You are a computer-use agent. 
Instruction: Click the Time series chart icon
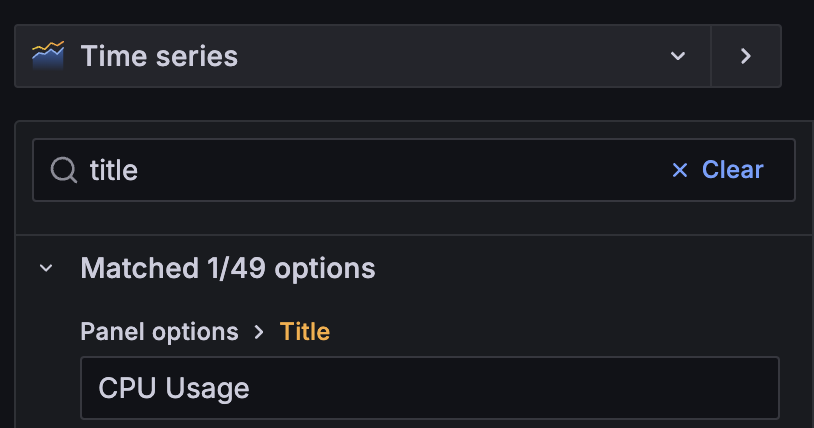pyautogui.click(x=48, y=56)
